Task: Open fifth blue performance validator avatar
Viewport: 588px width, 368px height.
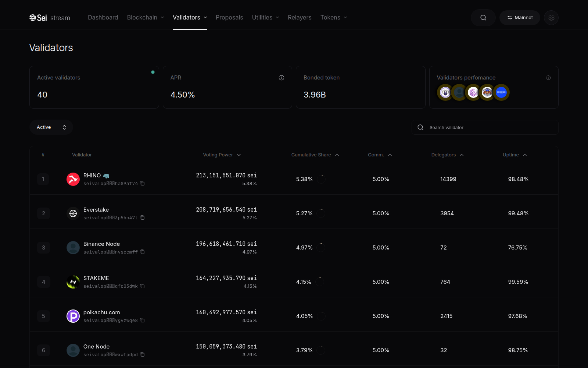Action: [501, 92]
